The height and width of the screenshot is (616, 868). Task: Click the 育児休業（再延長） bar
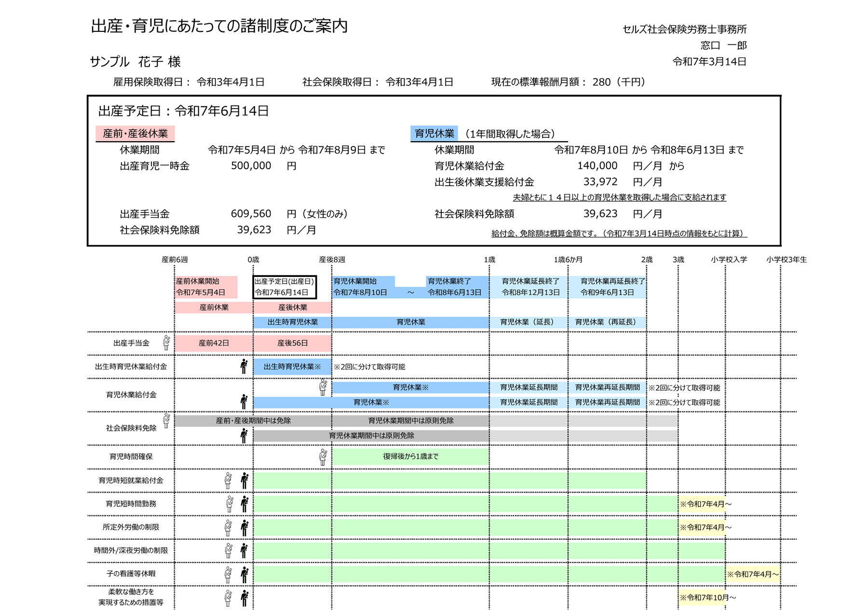[608, 322]
